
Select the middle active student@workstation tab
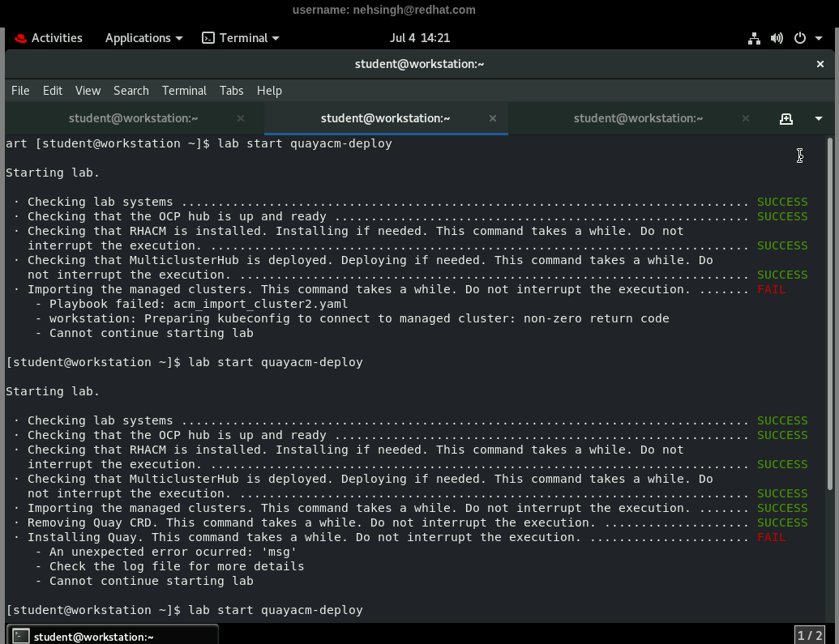point(385,118)
